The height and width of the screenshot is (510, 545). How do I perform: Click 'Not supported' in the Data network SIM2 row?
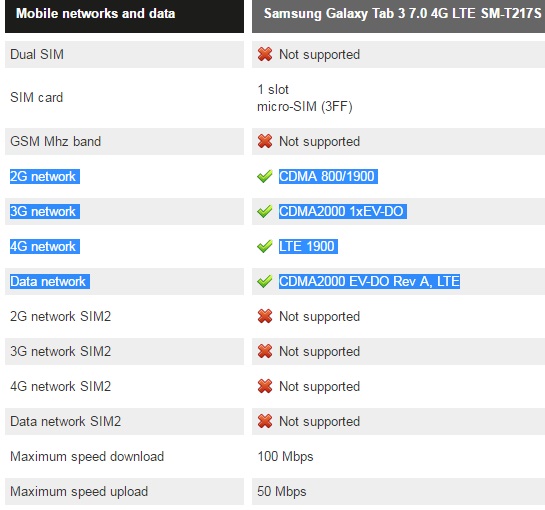319,422
